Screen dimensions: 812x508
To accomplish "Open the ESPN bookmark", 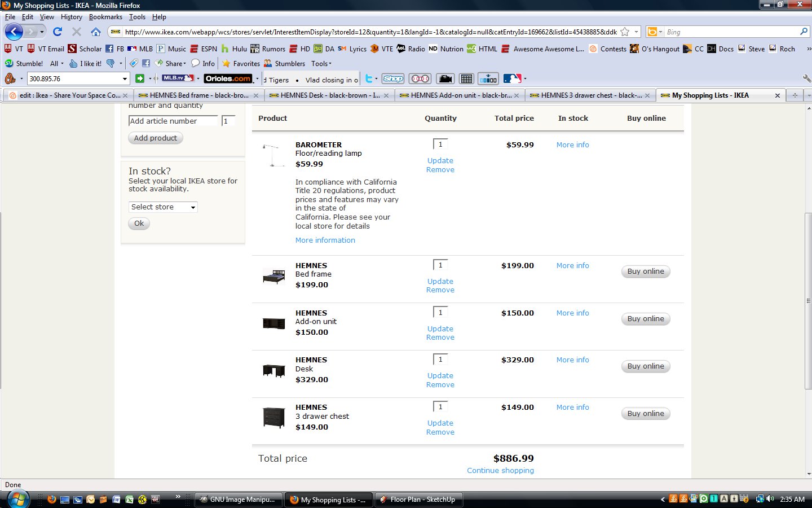I will point(204,49).
